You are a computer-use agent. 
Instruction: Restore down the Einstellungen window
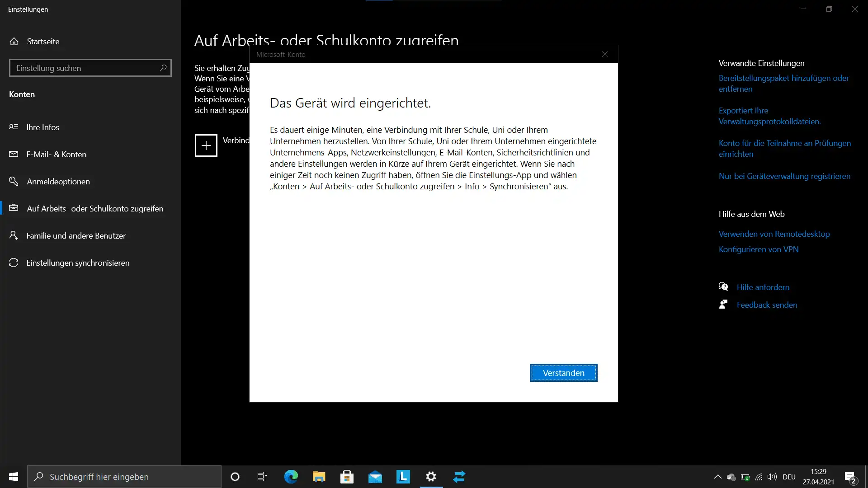tap(829, 9)
